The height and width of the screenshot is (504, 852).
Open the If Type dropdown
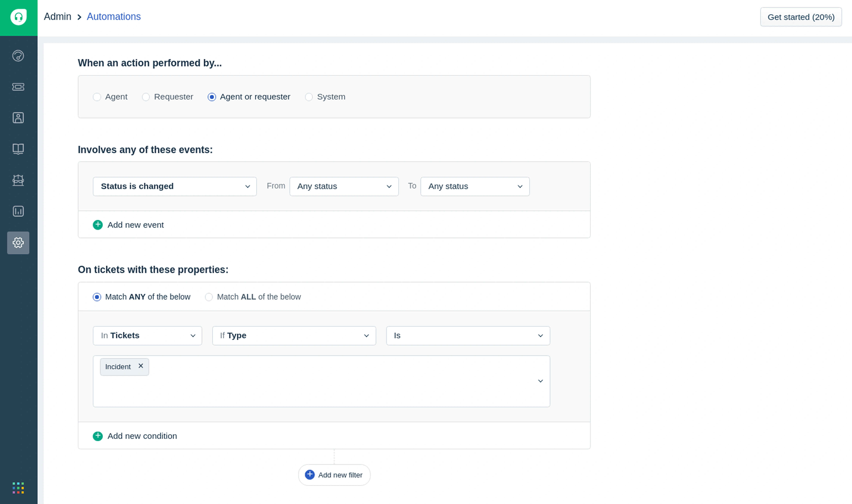click(x=294, y=336)
